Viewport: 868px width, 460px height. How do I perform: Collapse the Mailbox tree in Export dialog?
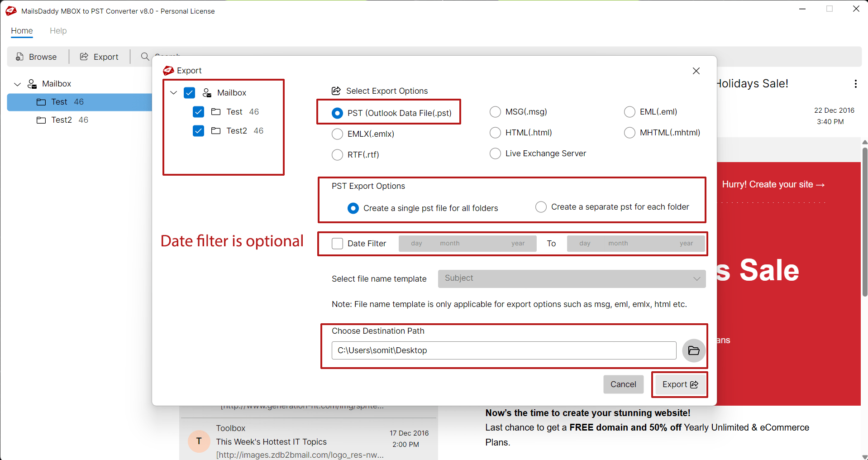click(x=173, y=93)
